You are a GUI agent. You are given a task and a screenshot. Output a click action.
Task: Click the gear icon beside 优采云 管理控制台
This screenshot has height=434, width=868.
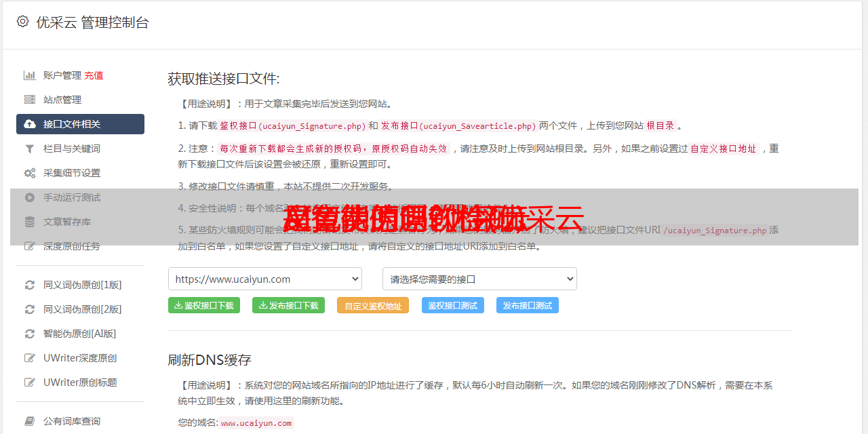click(x=22, y=22)
